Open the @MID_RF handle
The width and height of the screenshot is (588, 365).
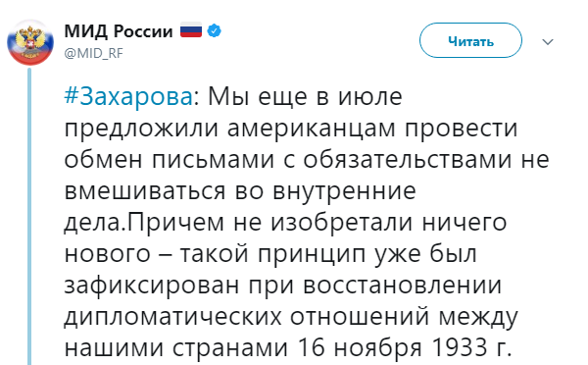tap(93, 53)
